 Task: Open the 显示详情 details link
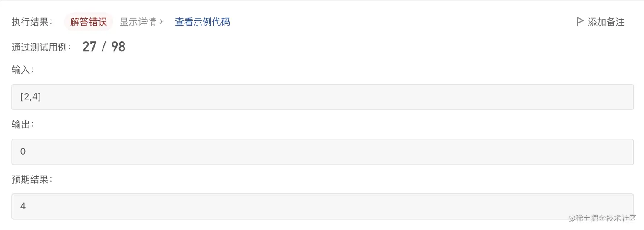pos(138,22)
